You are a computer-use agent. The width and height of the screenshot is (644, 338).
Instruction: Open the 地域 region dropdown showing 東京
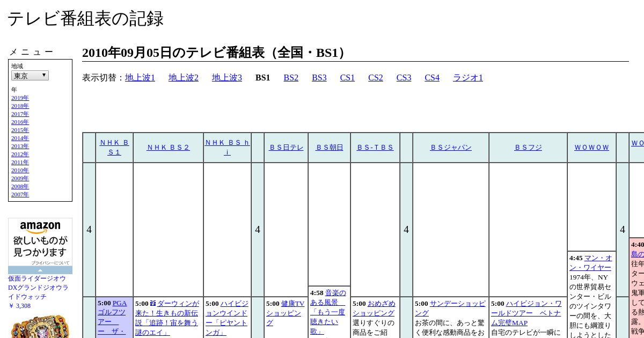coord(30,76)
